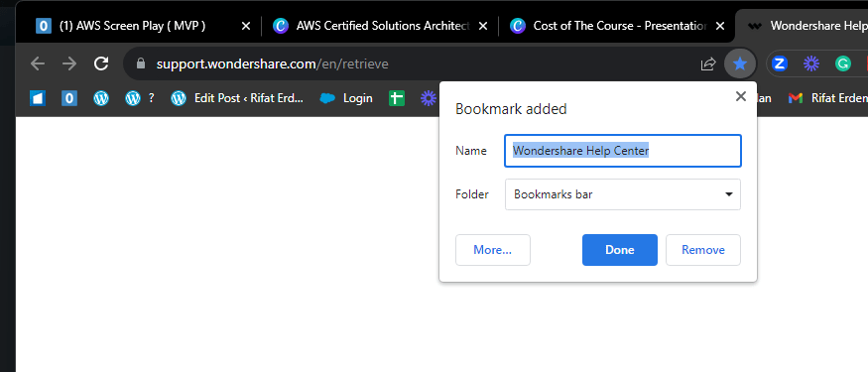
Task: Close the Cost of The Course tab
Action: click(720, 26)
